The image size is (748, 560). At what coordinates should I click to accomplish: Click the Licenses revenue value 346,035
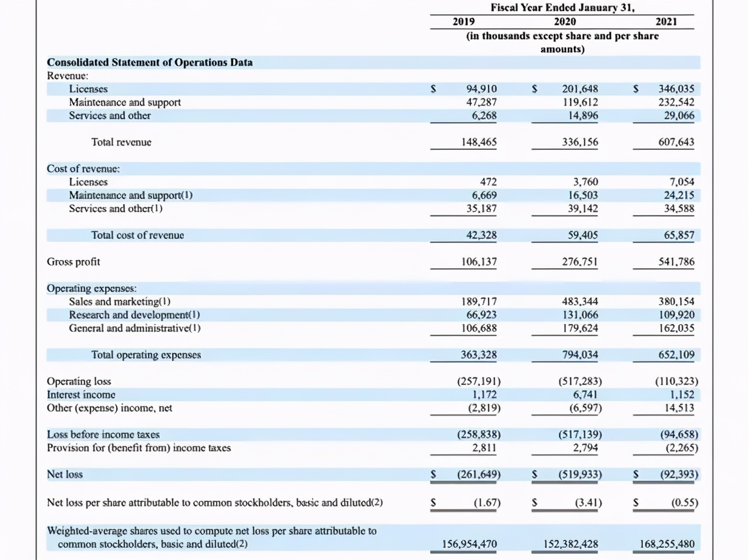676,89
